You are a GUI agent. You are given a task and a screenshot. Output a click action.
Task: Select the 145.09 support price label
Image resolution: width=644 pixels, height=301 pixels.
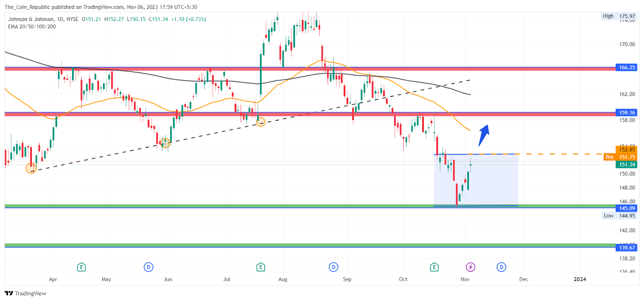(627, 208)
